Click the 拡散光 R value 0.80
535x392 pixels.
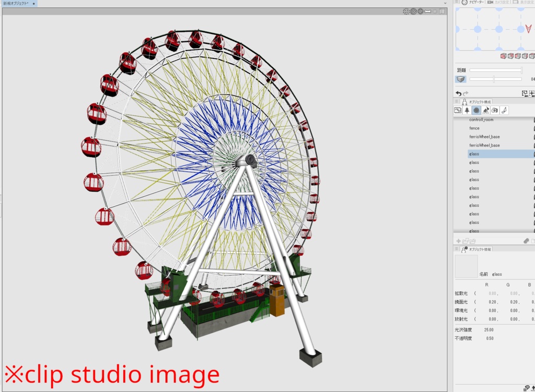pyautogui.click(x=493, y=293)
